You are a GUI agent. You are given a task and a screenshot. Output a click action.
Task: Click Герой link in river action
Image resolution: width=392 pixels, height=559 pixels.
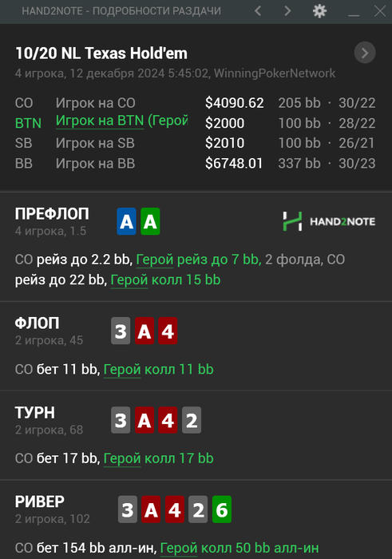tap(179, 549)
